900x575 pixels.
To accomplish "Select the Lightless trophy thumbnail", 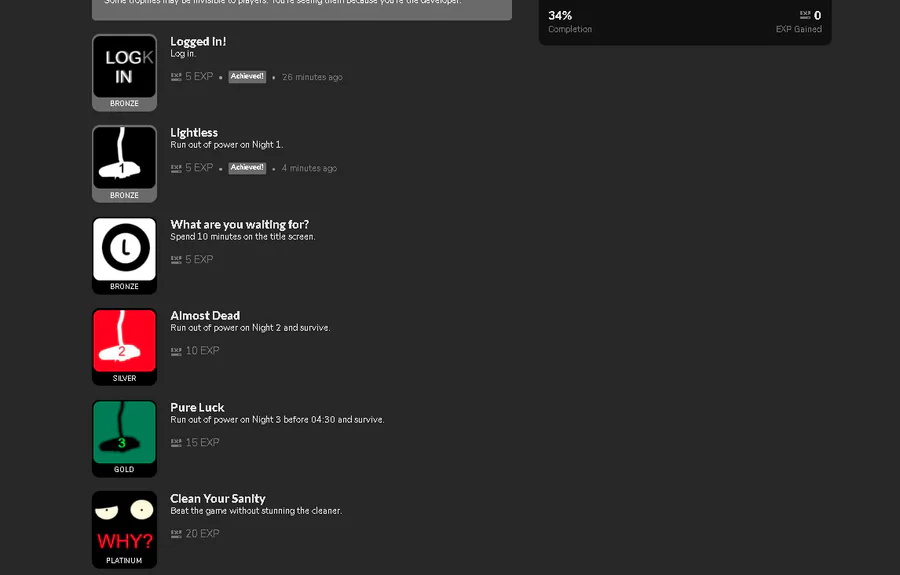I will click(124, 158).
